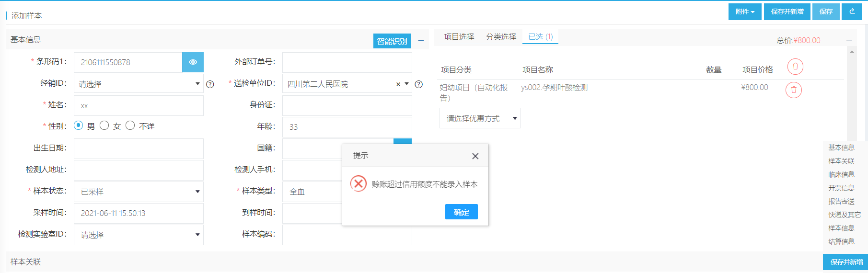
Task: Jump to 结算信息 in side navigation
Action: (x=841, y=241)
